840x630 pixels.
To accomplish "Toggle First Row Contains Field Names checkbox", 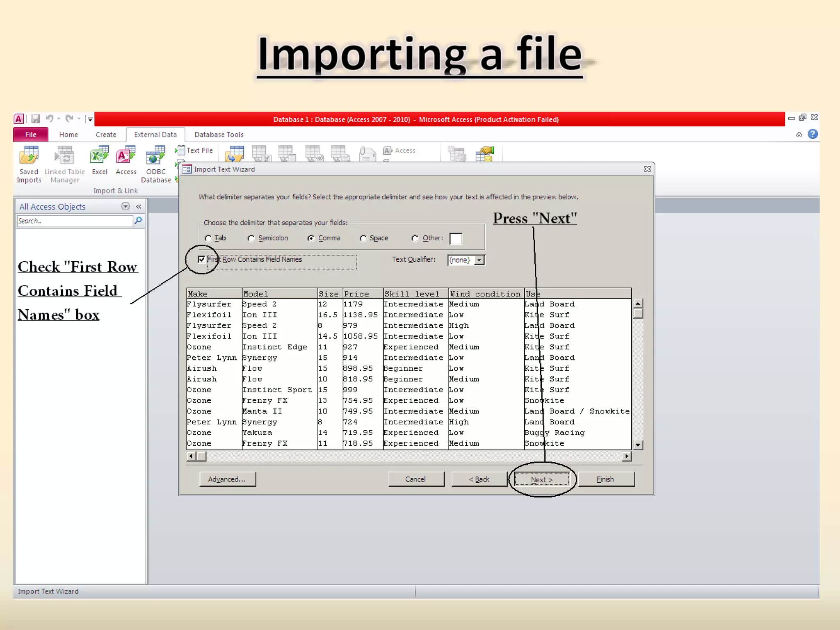I will coord(201,260).
